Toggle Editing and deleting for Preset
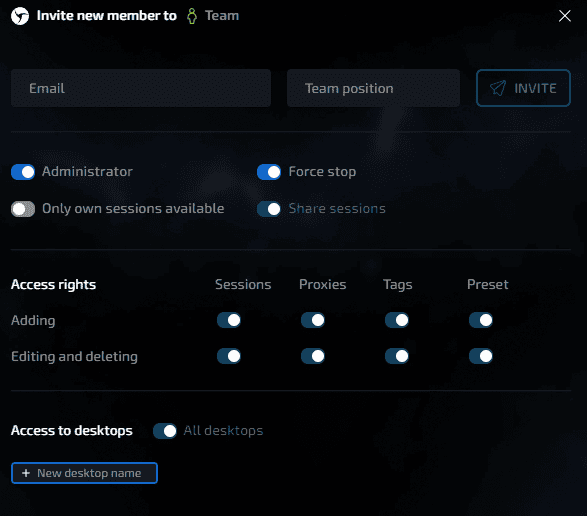 tap(481, 356)
